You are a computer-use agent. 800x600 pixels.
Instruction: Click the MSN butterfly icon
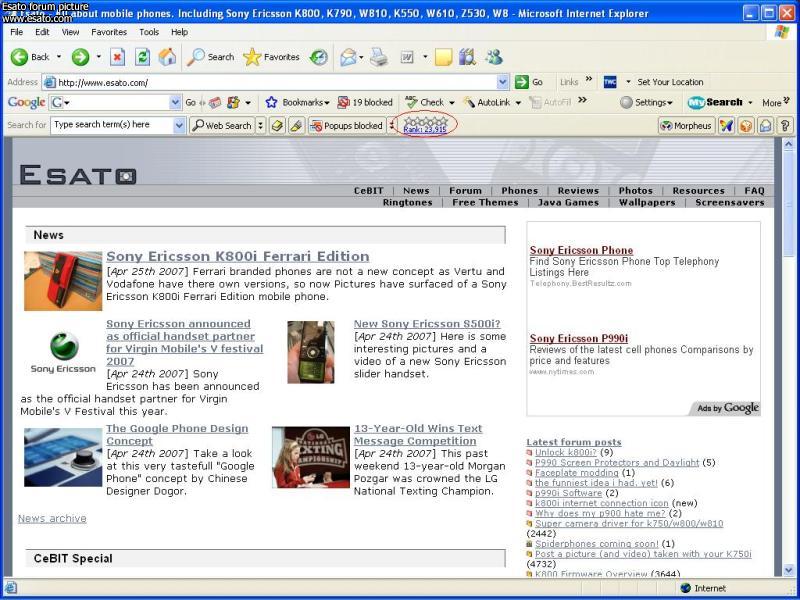(x=727, y=126)
